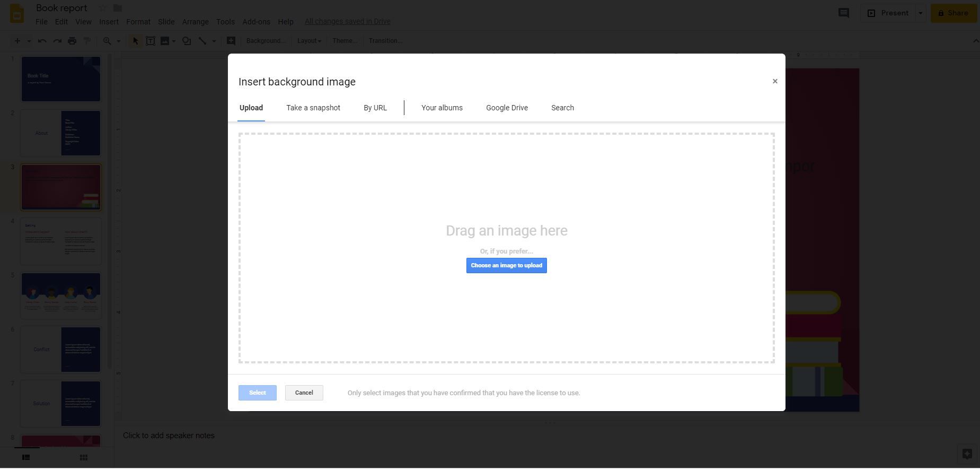Switch to grid view icon
Image resolution: width=980 pixels, height=470 pixels.
[x=83, y=457]
